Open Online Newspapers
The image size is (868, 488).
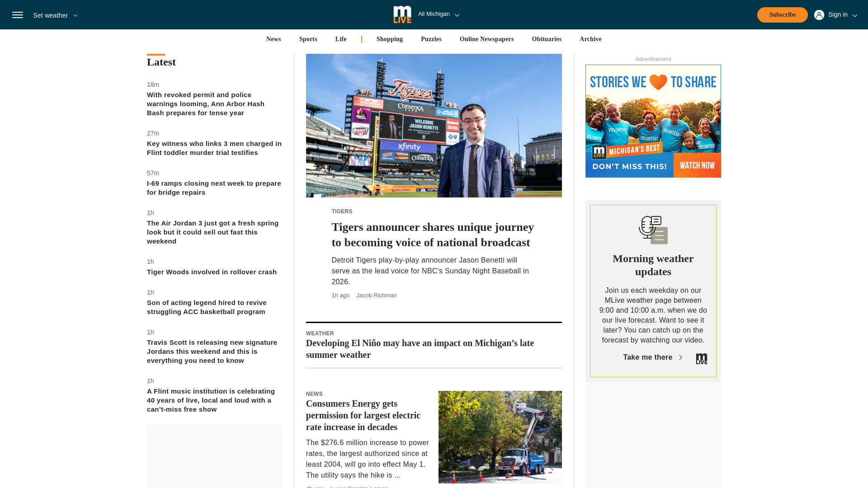tap(486, 39)
